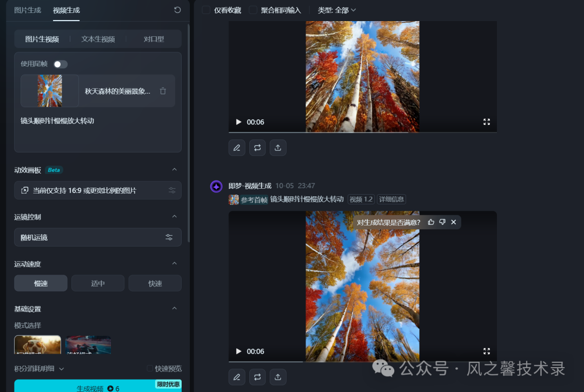Open 随机运镜 camera control sliders icon
This screenshot has width=584, height=392.
[x=169, y=237]
